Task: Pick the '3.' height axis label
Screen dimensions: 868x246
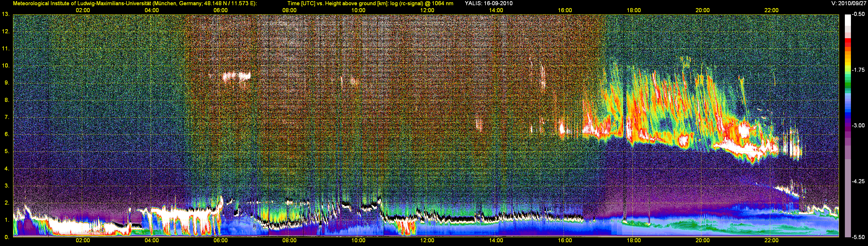Action: (7, 186)
